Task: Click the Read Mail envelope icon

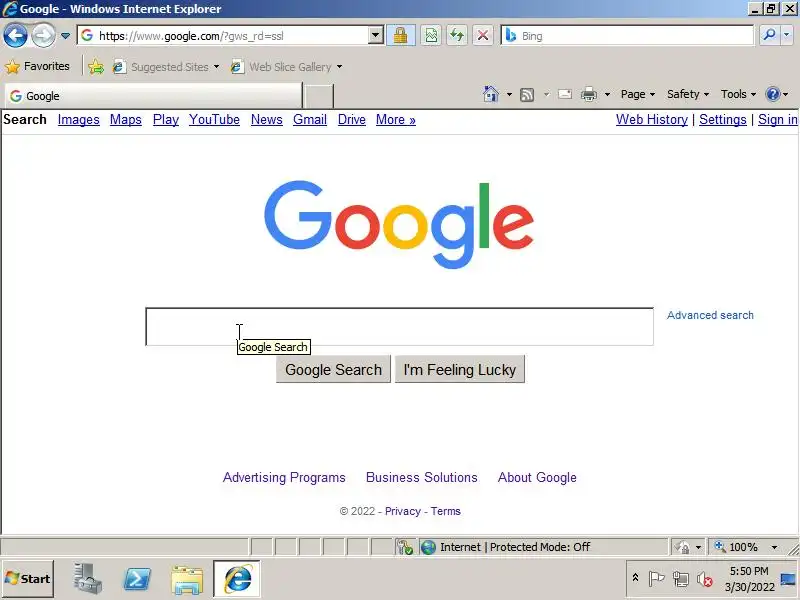Action: tap(565, 94)
